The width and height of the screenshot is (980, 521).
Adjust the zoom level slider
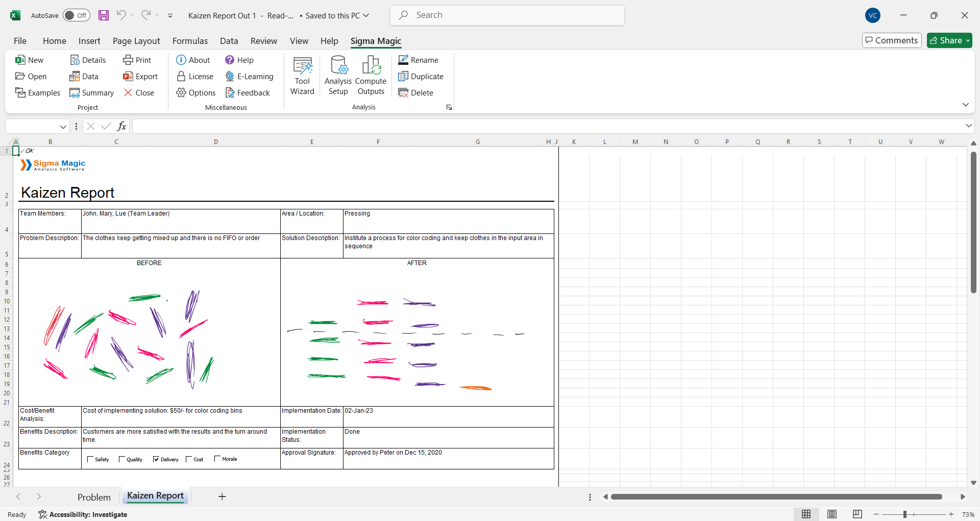pos(904,514)
